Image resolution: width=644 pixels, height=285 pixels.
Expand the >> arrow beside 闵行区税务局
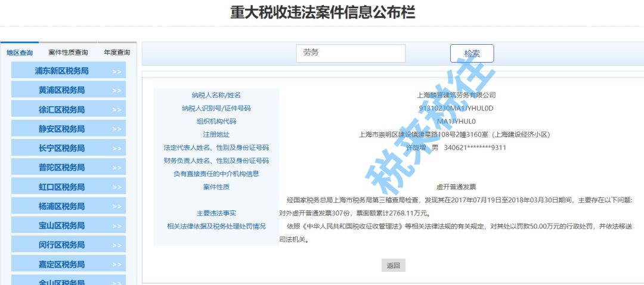click(117, 246)
